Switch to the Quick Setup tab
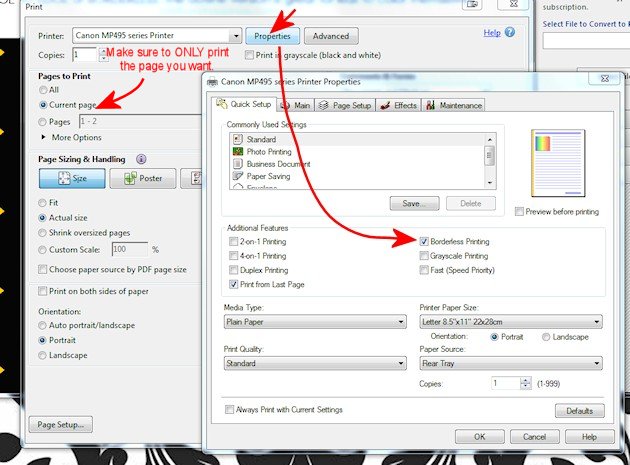This screenshot has width=630, height=465. pos(244,104)
